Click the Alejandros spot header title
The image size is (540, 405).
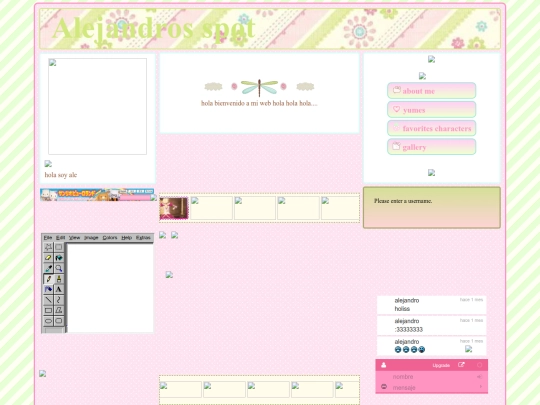click(154, 29)
